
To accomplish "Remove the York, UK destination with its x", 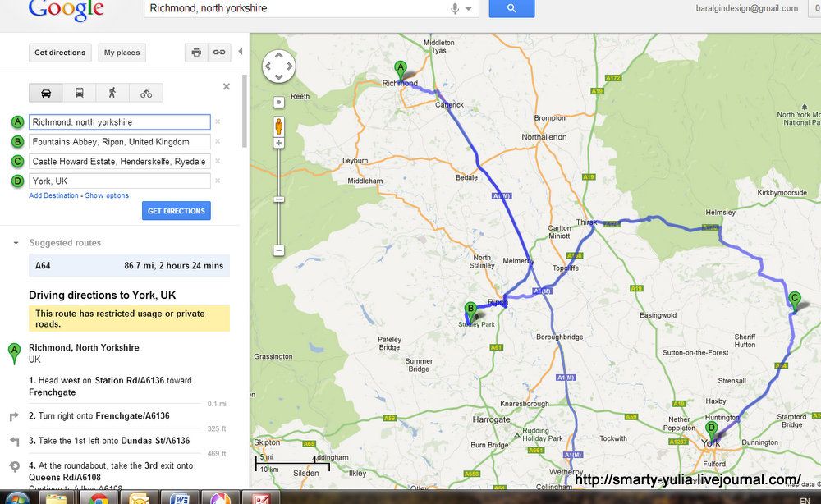I will pos(218,181).
